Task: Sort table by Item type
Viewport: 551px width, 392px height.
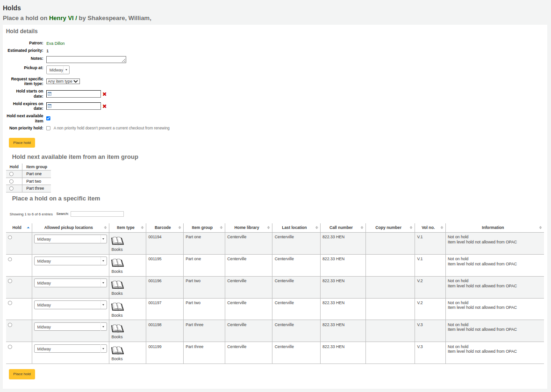Action: coord(128,228)
